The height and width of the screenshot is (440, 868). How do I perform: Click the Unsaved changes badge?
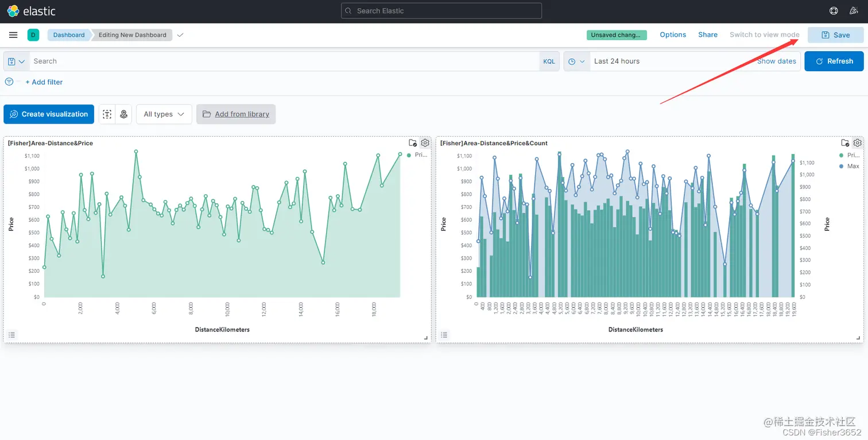tap(617, 35)
